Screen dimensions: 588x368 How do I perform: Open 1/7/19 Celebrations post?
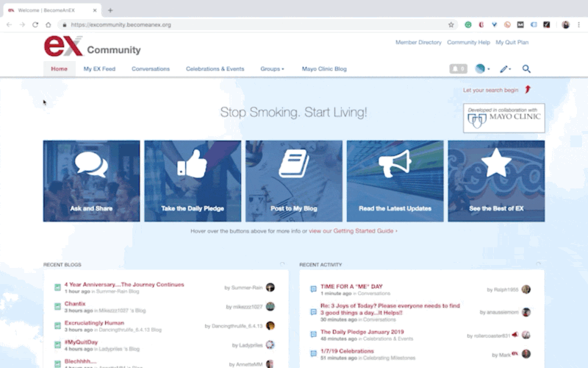347,351
